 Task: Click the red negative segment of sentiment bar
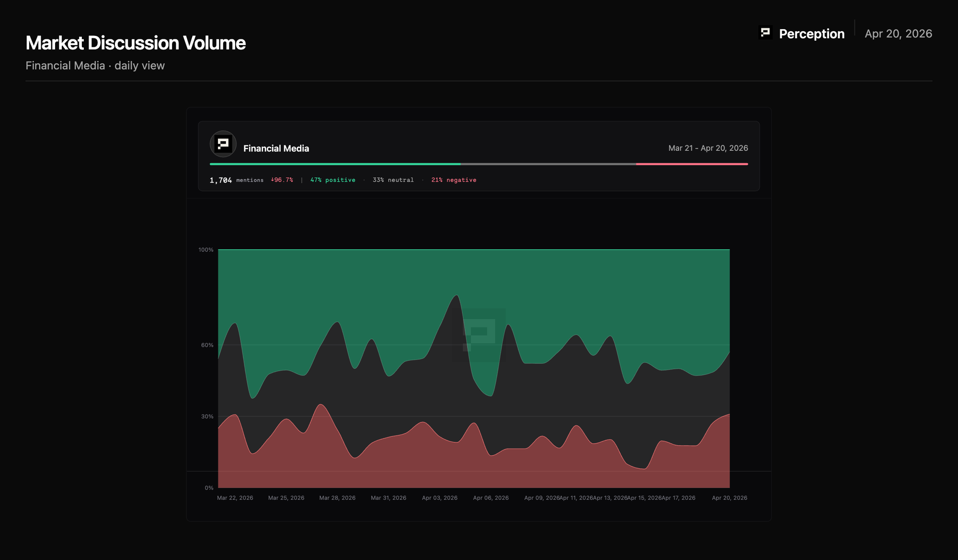point(692,164)
